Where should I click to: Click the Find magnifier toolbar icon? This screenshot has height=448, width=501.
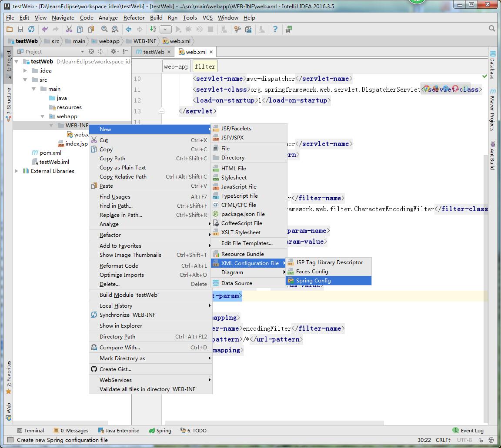click(104, 30)
